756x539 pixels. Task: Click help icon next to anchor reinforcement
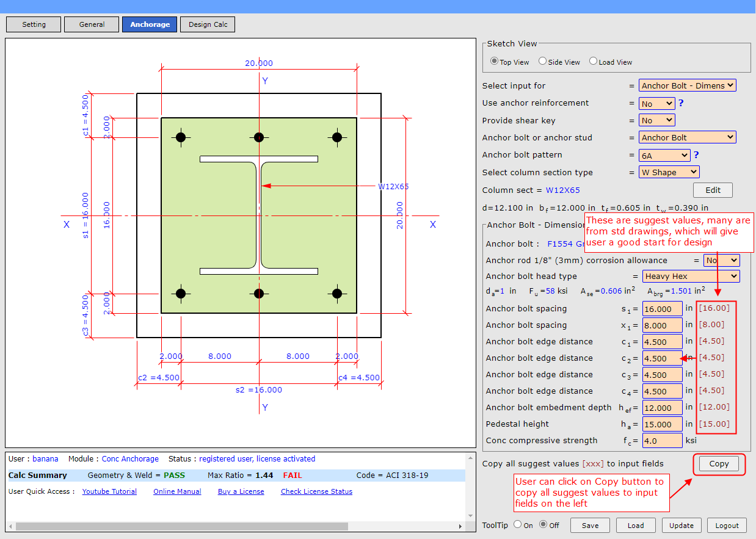[681, 103]
